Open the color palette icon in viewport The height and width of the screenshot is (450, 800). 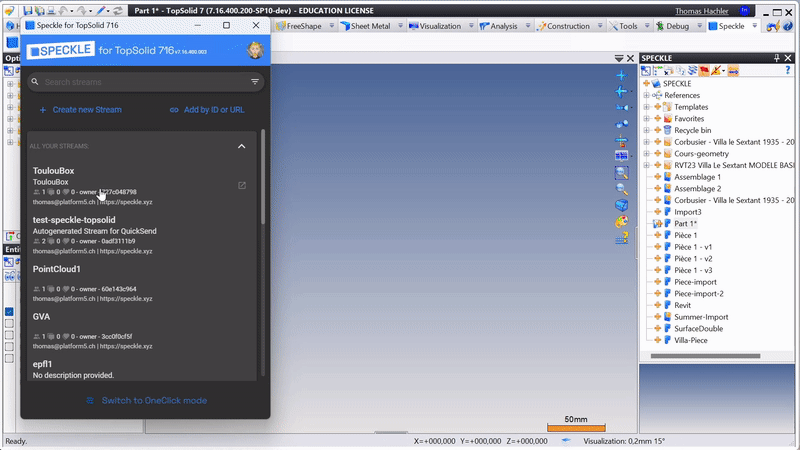click(621, 221)
